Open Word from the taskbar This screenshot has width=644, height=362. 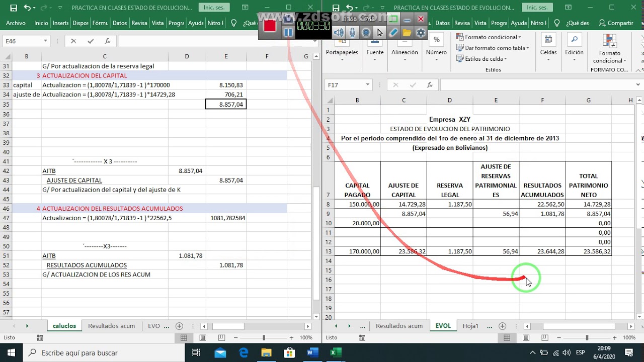click(312, 352)
